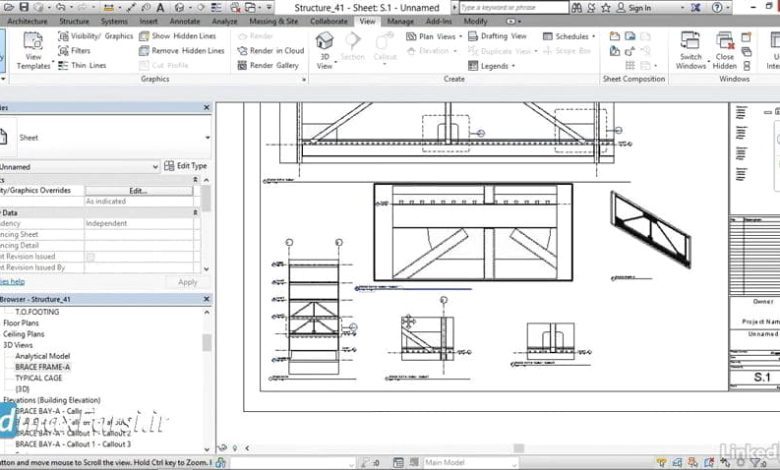Click Visibility/Graphics Overrides Edit button
The height and width of the screenshot is (470, 780).
pyautogui.click(x=139, y=190)
